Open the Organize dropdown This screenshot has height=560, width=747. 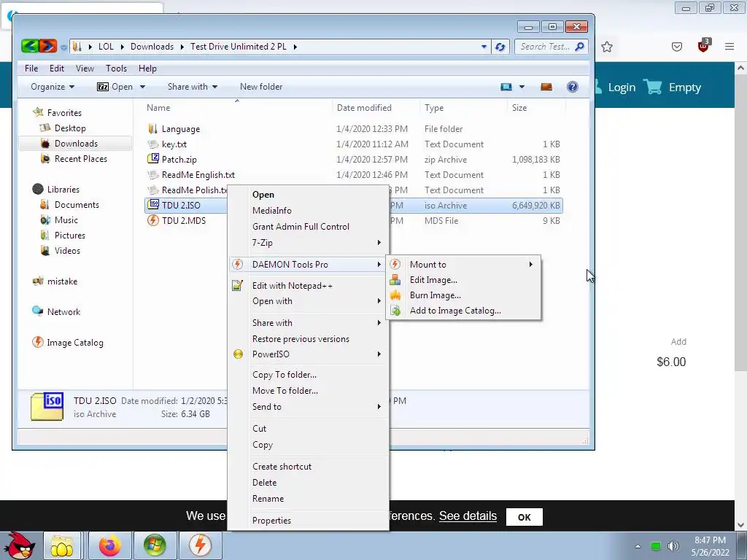[53, 87]
